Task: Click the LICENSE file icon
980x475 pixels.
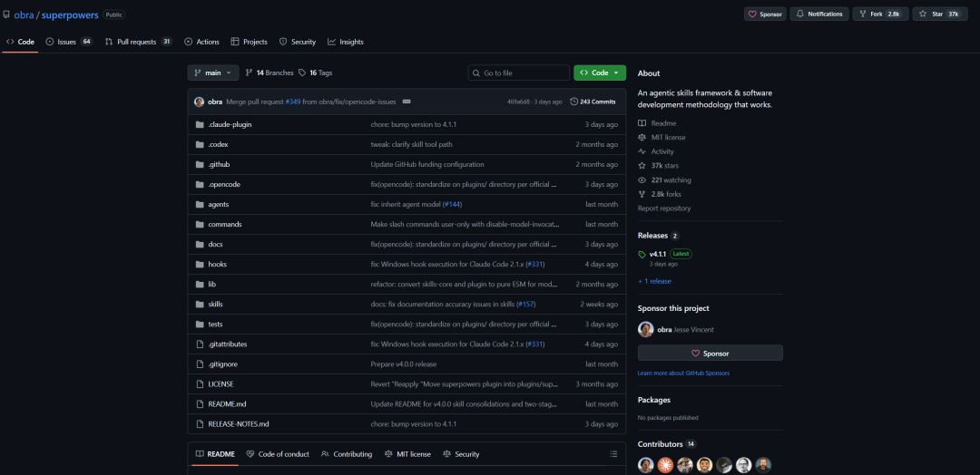Action: click(200, 383)
